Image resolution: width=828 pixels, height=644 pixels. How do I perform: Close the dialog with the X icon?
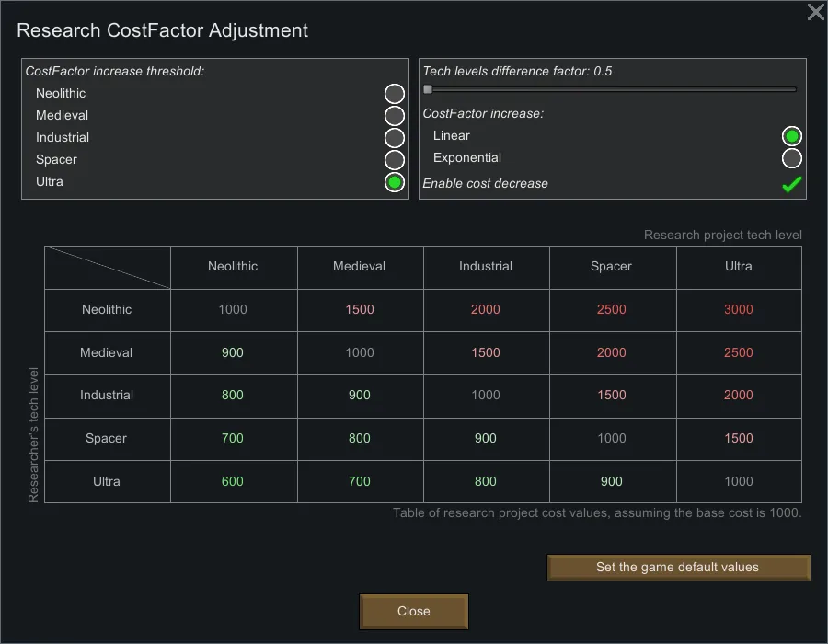[x=815, y=12]
